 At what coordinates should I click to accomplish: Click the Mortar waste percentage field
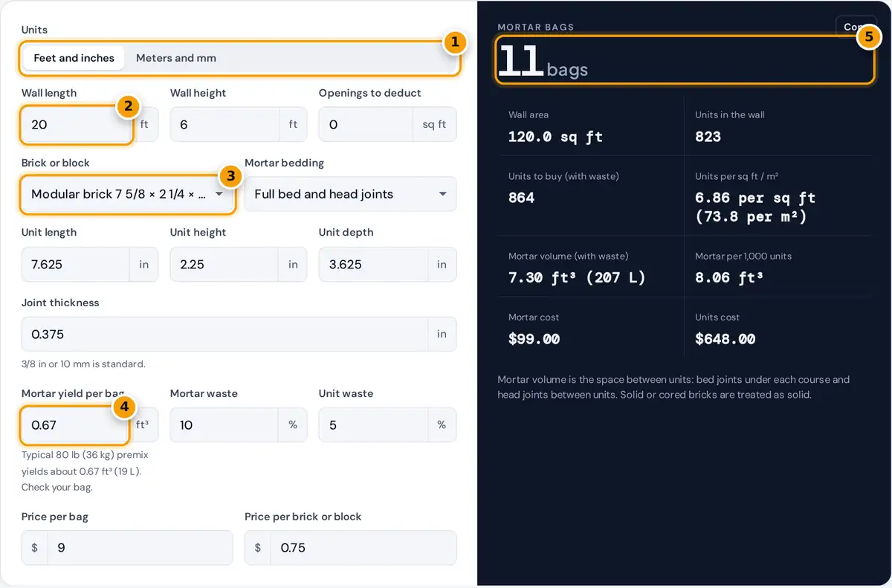click(224, 425)
